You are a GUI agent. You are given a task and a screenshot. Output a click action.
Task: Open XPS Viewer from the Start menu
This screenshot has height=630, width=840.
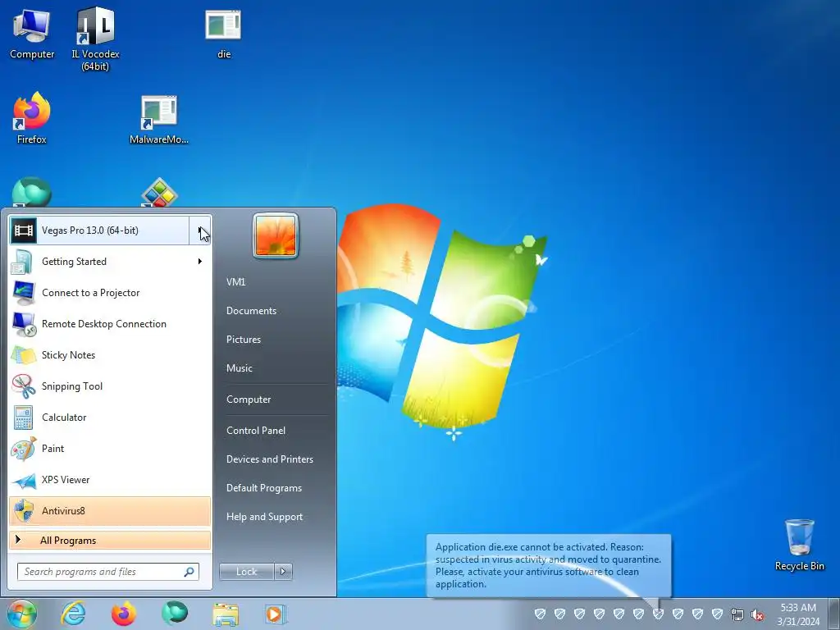[110, 479]
